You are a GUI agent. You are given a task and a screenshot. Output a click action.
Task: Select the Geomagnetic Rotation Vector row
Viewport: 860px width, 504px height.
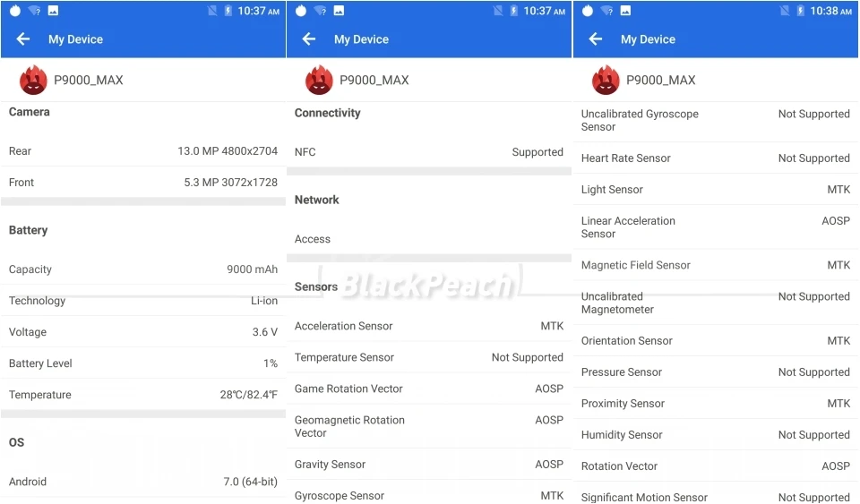coord(429,426)
